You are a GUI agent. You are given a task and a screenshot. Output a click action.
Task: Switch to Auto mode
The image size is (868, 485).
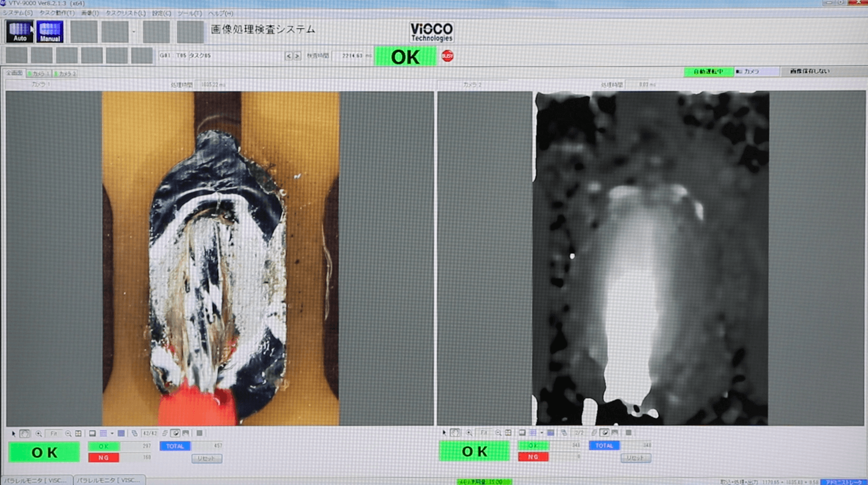pyautogui.click(x=19, y=32)
